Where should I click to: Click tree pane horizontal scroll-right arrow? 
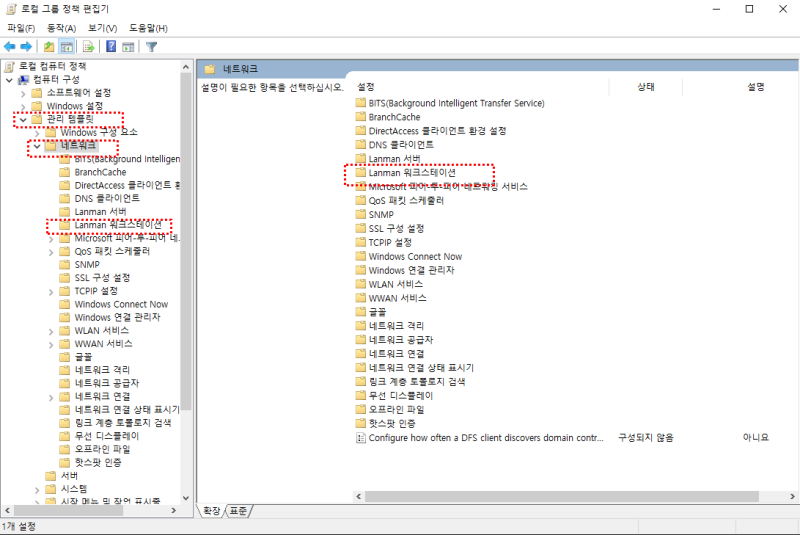[x=173, y=510]
